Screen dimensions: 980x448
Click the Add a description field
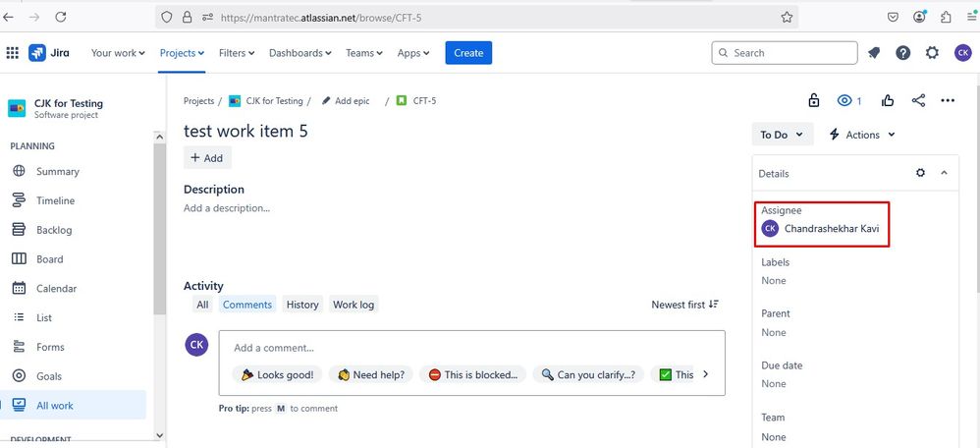(x=227, y=208)
